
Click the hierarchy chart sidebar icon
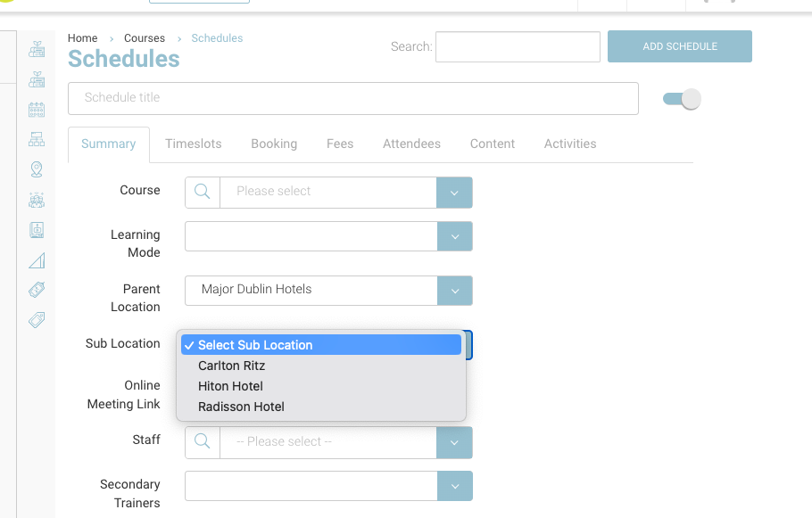coord(37,139)
